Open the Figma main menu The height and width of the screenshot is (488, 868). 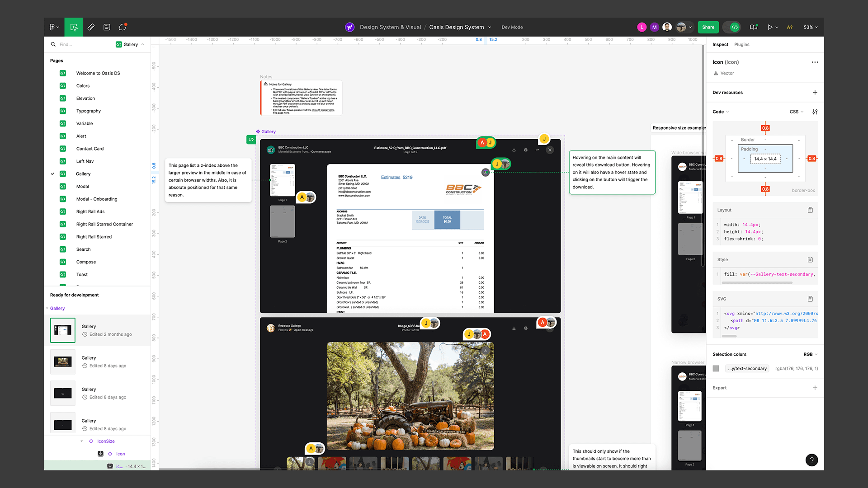(54, 27)
